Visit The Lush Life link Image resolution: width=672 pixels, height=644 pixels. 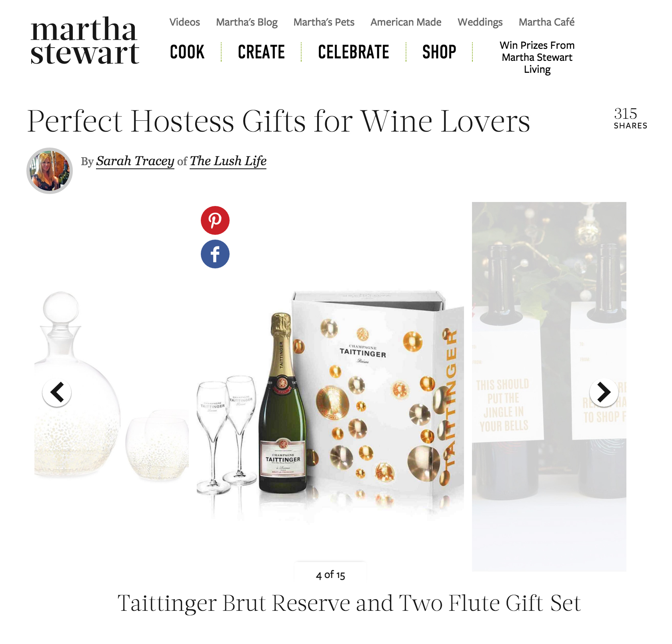tap(228, 161)
